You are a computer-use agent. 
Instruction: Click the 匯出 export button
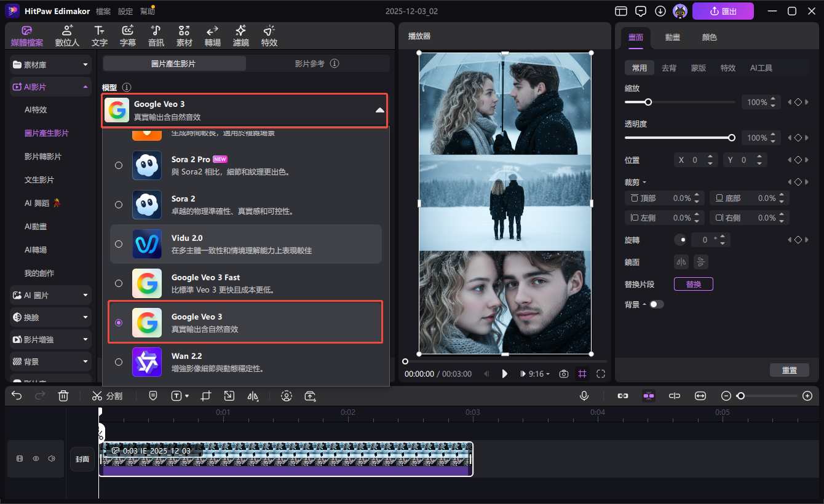(723, 11)
